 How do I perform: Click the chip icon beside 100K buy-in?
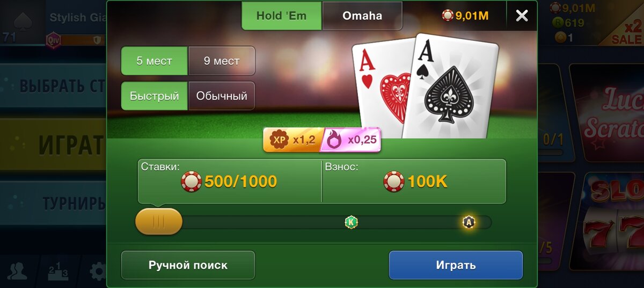click(x=394, y=182)
